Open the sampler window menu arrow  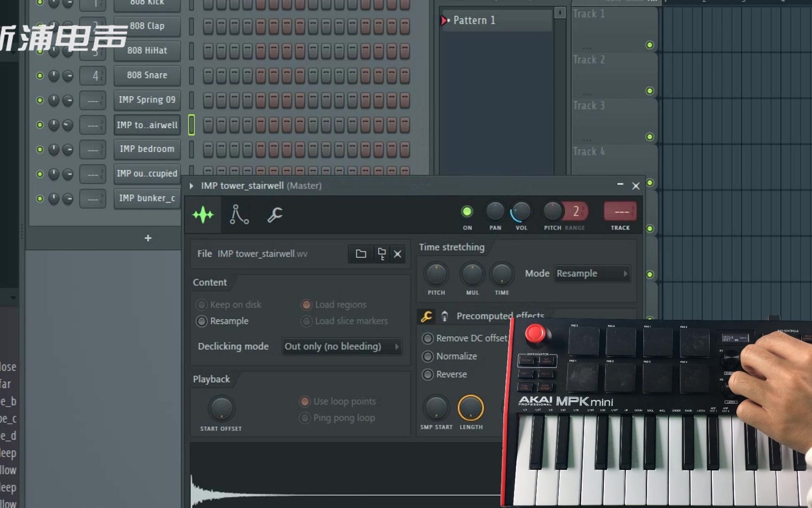pyautogui.click(x=192, y=186)
